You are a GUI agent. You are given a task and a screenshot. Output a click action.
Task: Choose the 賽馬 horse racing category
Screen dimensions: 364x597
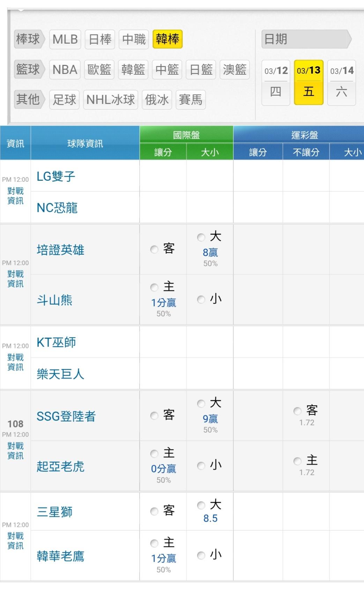(x=191, y=100)
